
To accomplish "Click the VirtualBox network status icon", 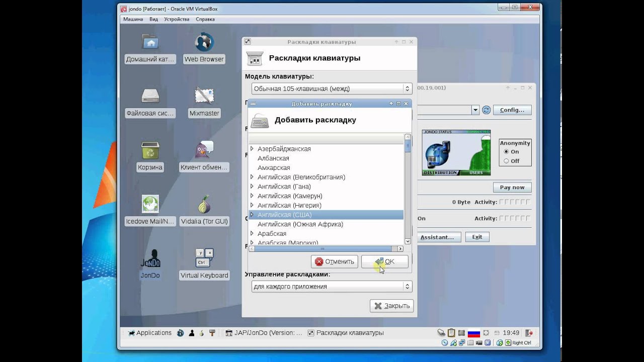I will pos(462,343).
